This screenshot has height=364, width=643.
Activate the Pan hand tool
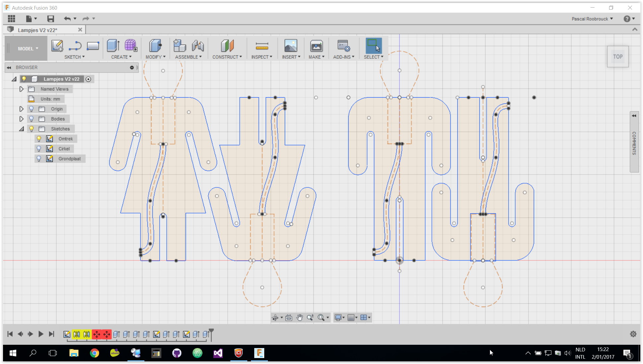pyautogui.click(x=300, y=318)
